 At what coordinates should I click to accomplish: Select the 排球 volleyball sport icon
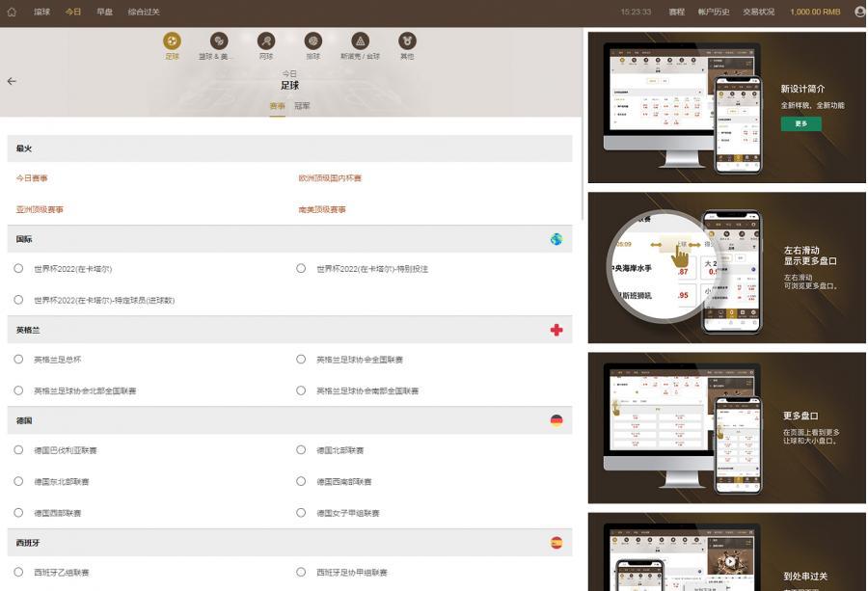312,42
